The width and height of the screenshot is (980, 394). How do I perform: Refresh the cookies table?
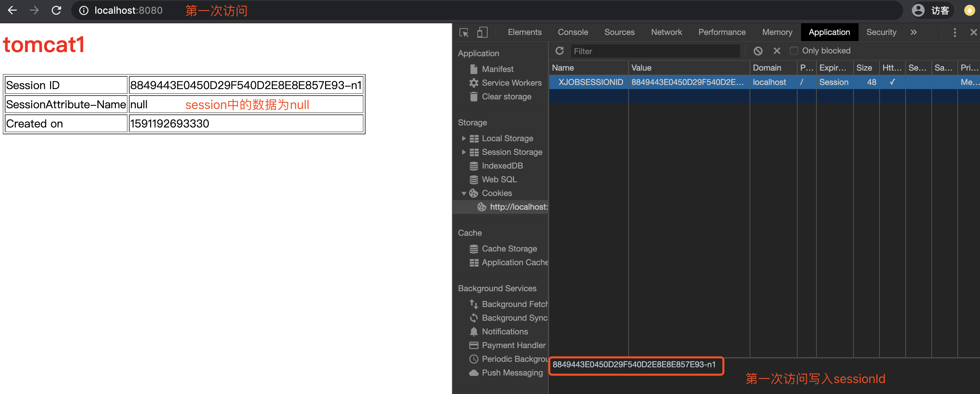[x=559, y=50]
